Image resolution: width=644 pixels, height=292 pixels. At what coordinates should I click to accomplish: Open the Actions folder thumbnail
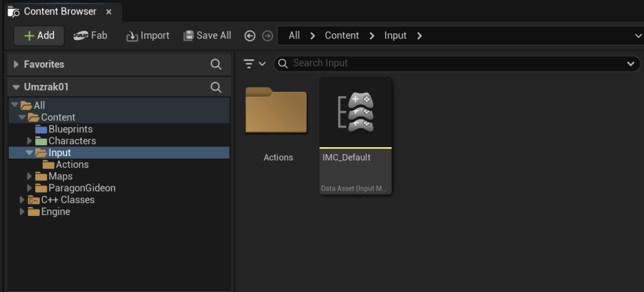(277, 109)
